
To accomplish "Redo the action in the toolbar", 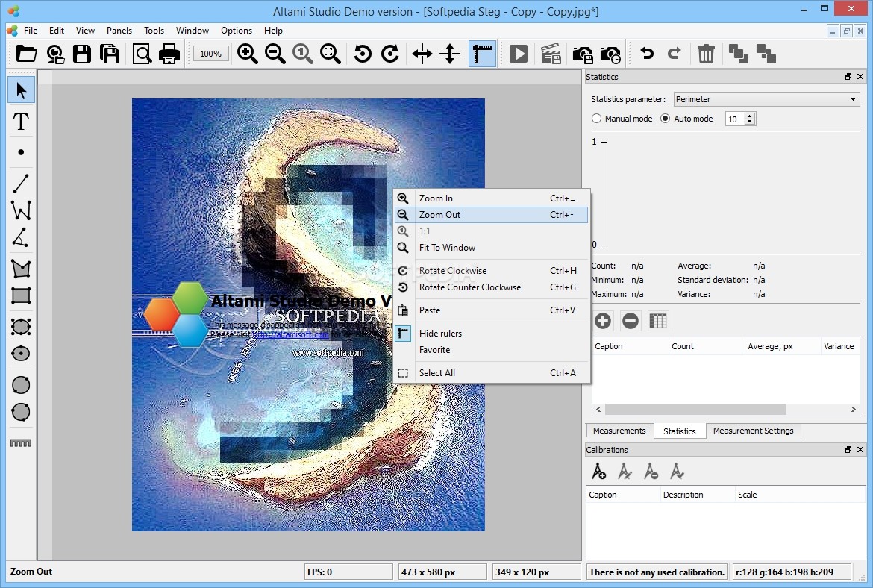I will [x=675, y=54].
